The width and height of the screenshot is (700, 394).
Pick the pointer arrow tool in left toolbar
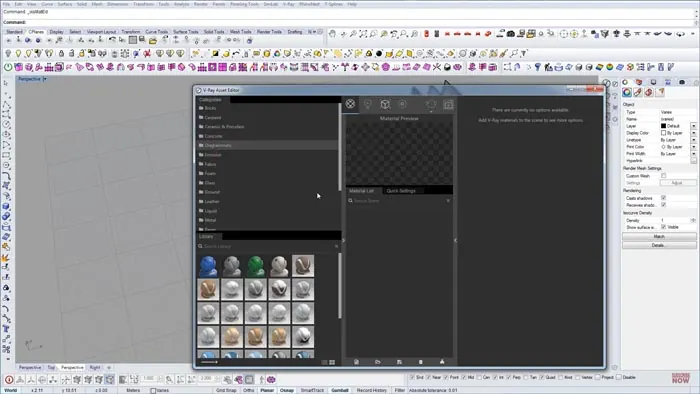(6, 83)
